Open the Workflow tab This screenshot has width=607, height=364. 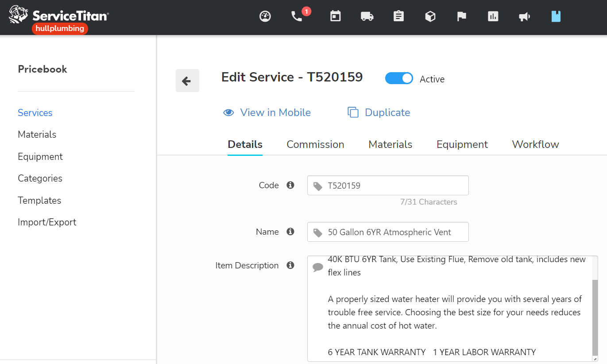[x=535, y=144]
